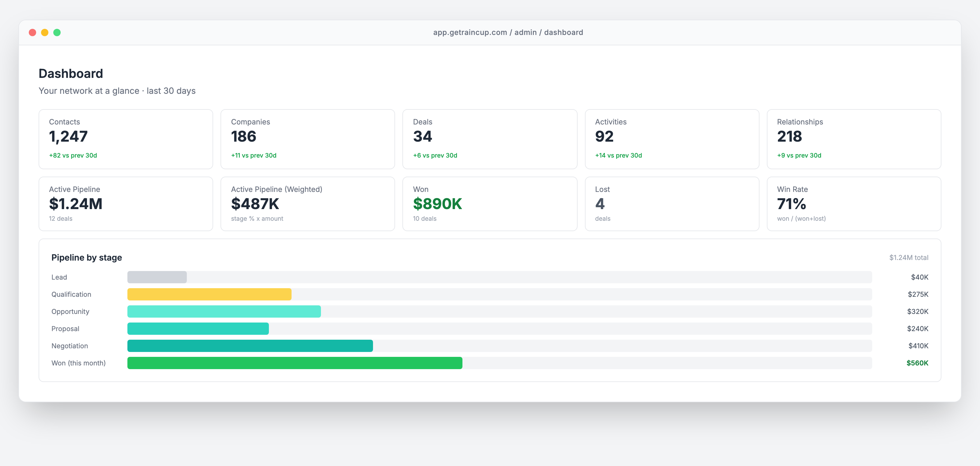Click the $487K weighted pipeline value
Screen dimensions: 980x466
tap(255, 204)
